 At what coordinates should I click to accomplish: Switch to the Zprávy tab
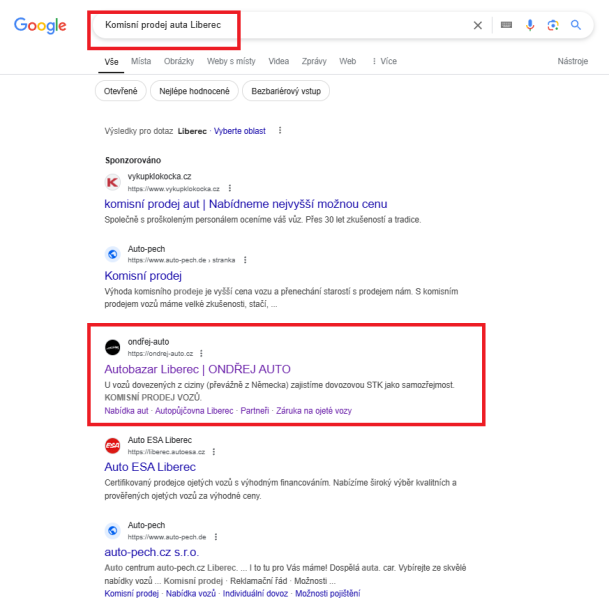point(314,61)
